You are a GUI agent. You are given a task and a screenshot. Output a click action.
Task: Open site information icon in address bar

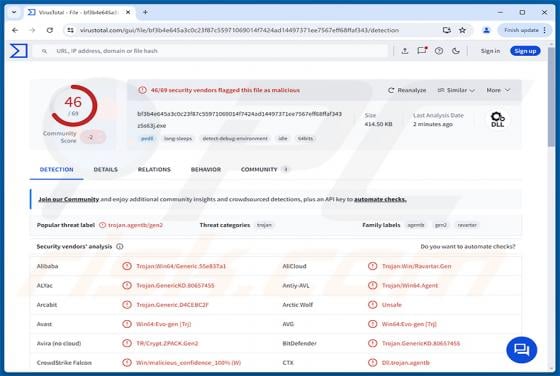point(70,30)
